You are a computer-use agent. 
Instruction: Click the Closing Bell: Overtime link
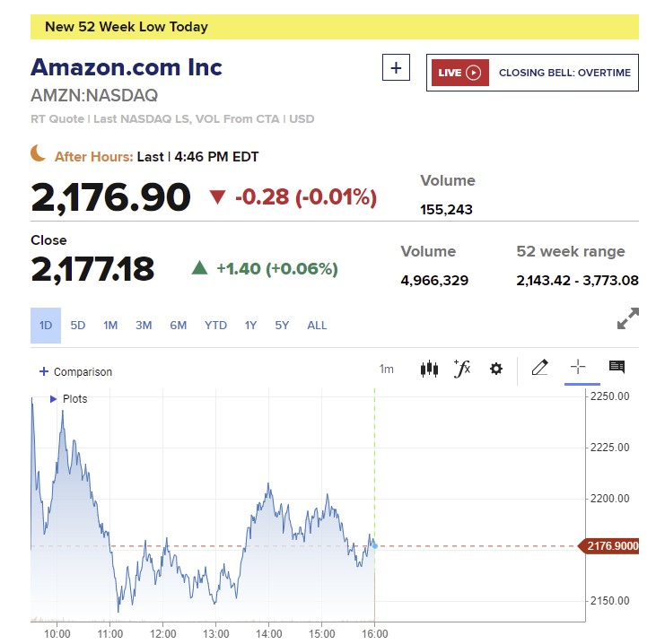coord(564,73)
